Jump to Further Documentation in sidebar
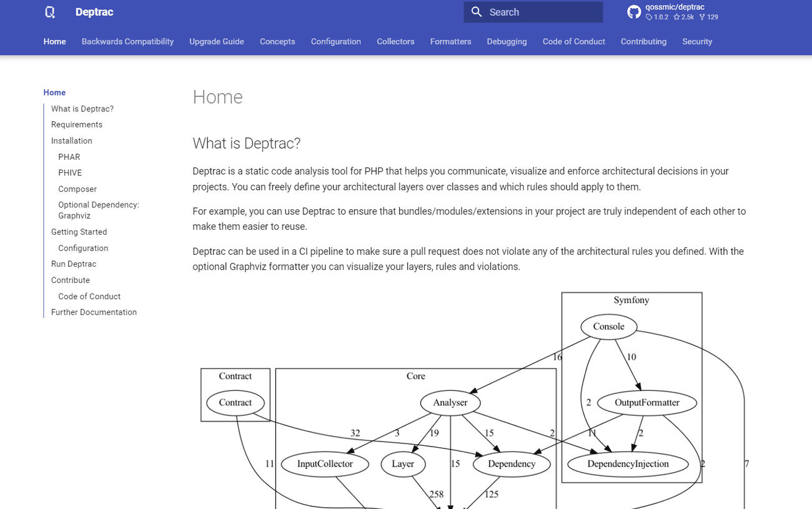Viewport: 812px width, 509px height. [94, 312]
